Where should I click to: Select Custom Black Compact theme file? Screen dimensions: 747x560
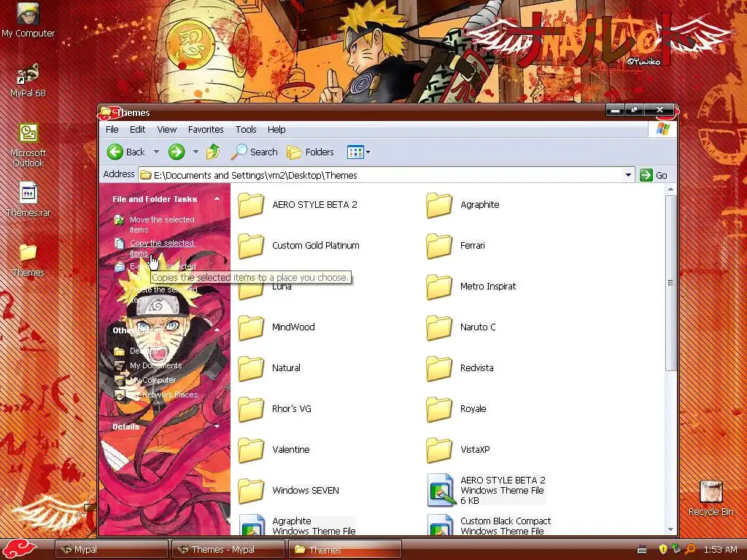tap(489, 525)
